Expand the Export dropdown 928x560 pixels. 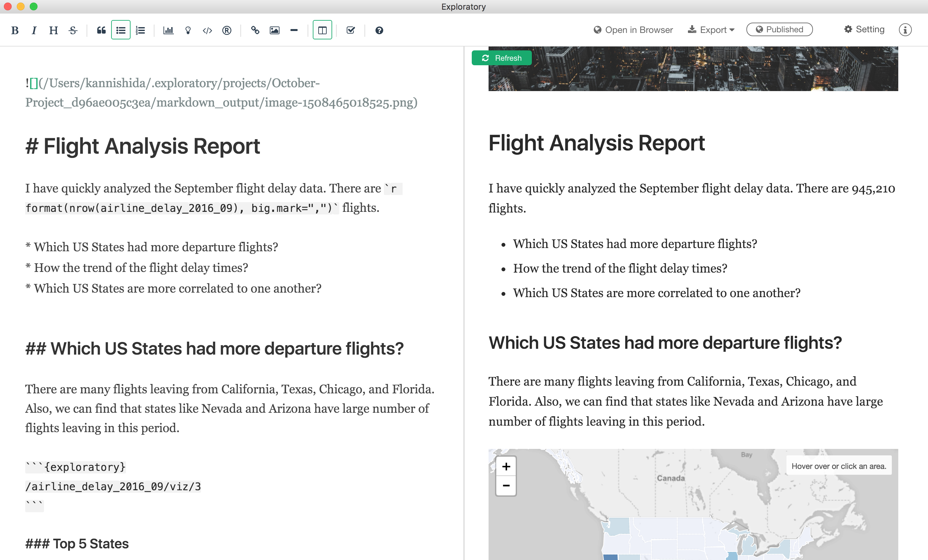[x=711, y=30]
